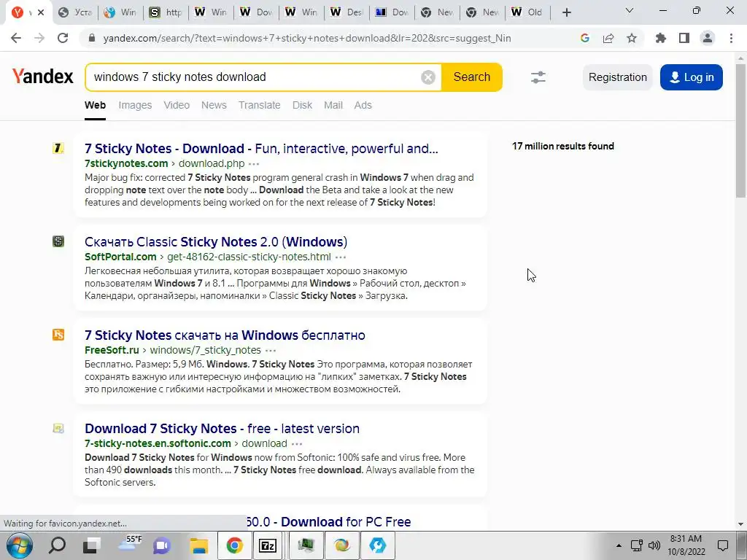
Task: Click the Chrome taskbar icon
Action: 234,545
